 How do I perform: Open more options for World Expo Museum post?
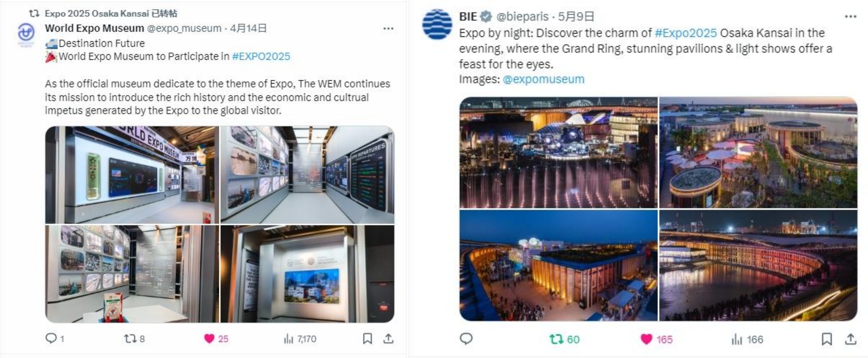pyautogui.click(x=388, y=29)
